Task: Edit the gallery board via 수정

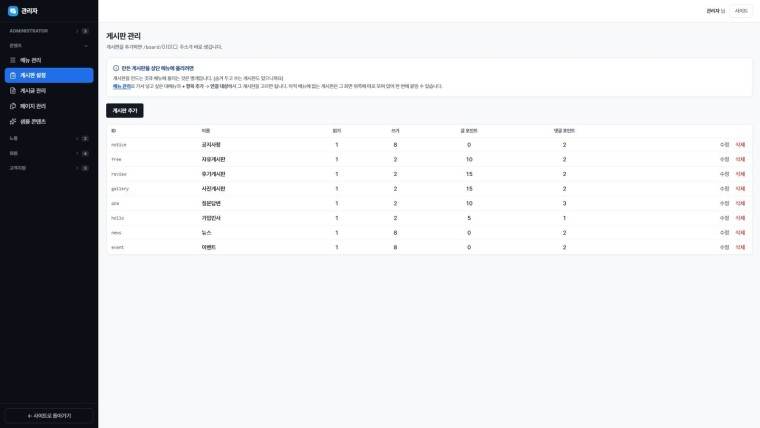Action: (724, 189)
